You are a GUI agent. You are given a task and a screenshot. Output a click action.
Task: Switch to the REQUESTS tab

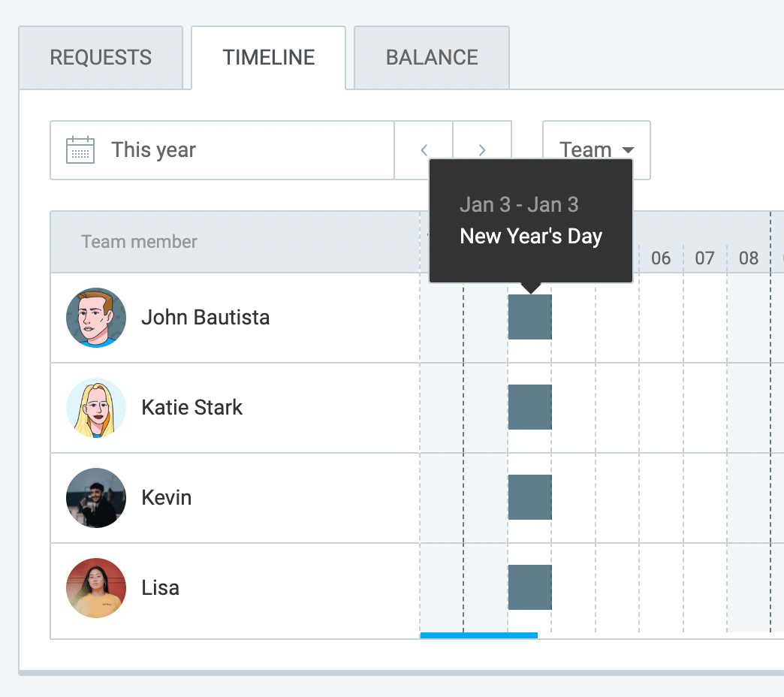click(x=100, y=57)
